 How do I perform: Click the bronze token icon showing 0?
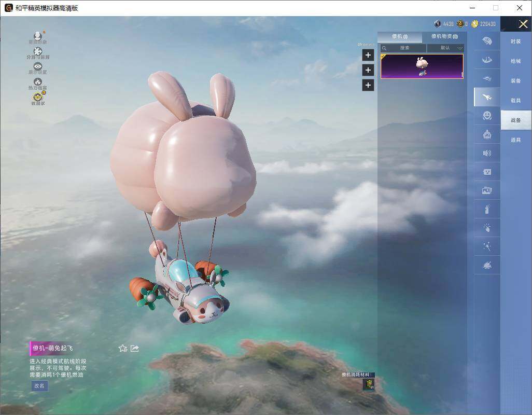click(460, 24)
